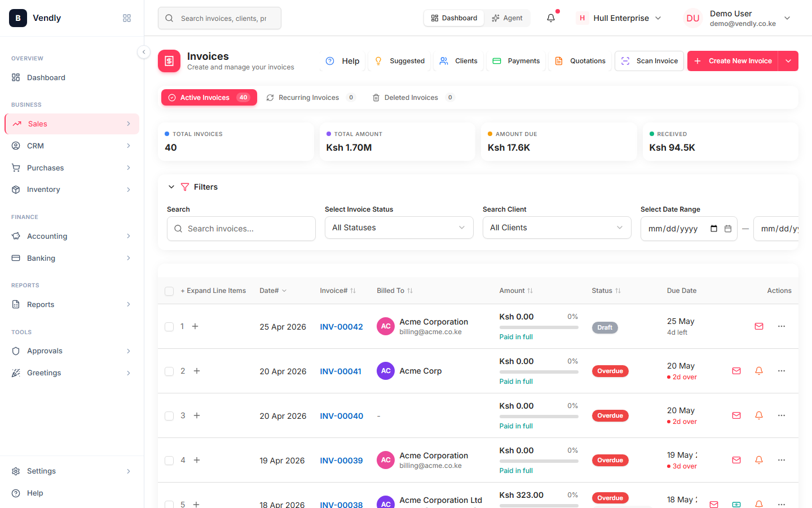
Task: Open invoice link INV-00041
Action: tap(341, 371)
